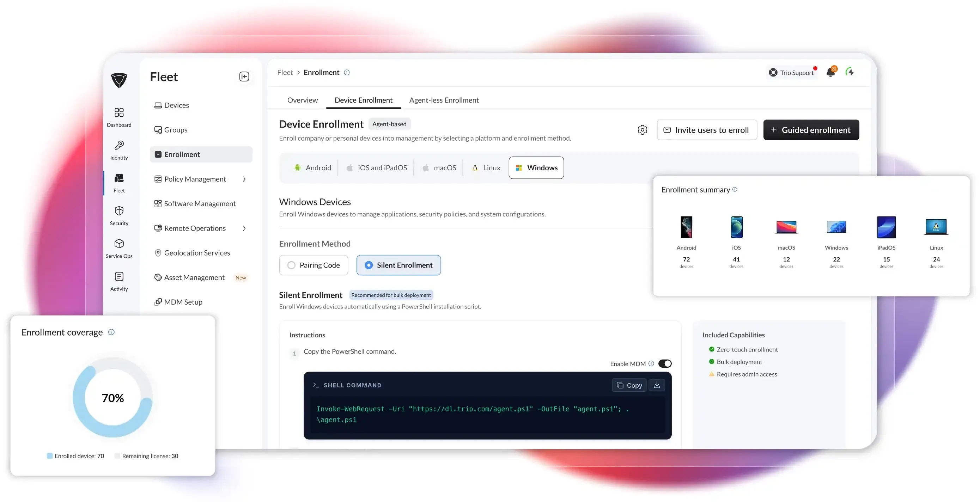Click the Remaining license legend swatch
980x502 pixels.
click(117, 456)
